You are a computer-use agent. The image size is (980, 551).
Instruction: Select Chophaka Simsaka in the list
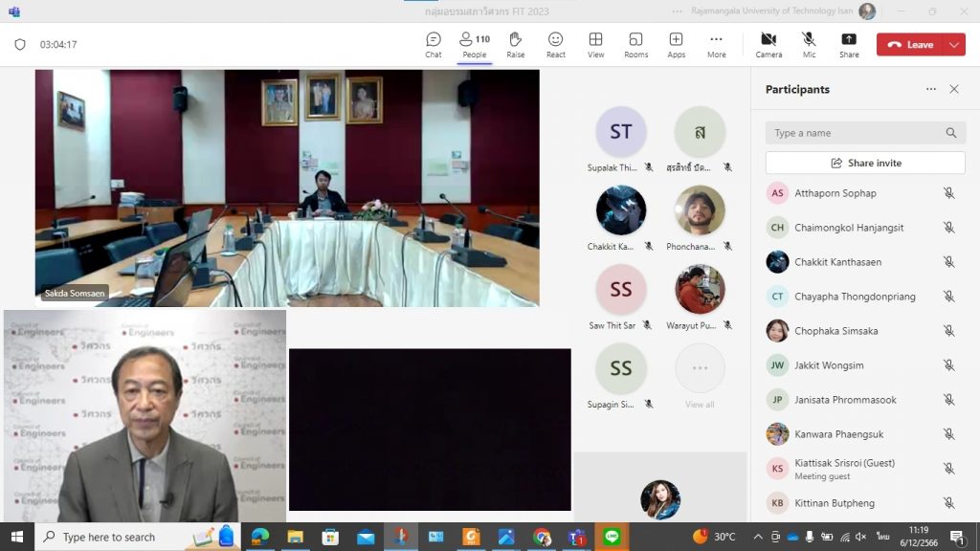835,331
